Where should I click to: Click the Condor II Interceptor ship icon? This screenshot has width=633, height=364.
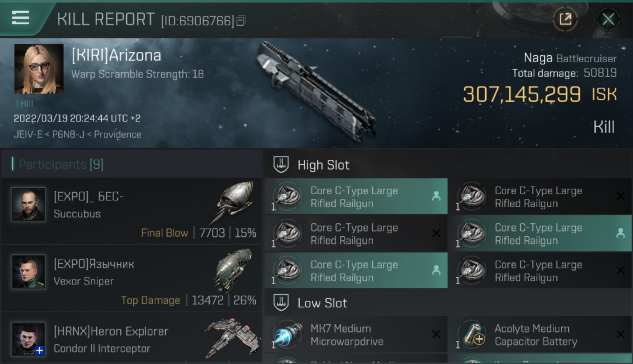click(x=233, y=338)
